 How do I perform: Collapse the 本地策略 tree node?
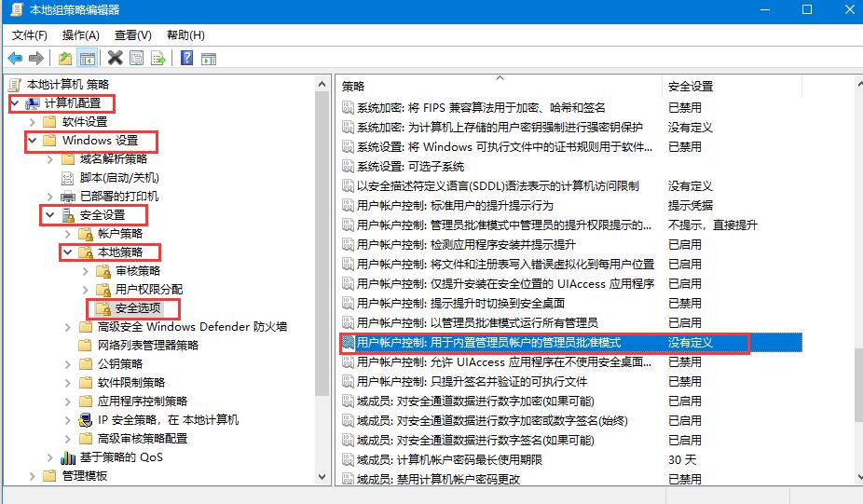click(67, 252)
